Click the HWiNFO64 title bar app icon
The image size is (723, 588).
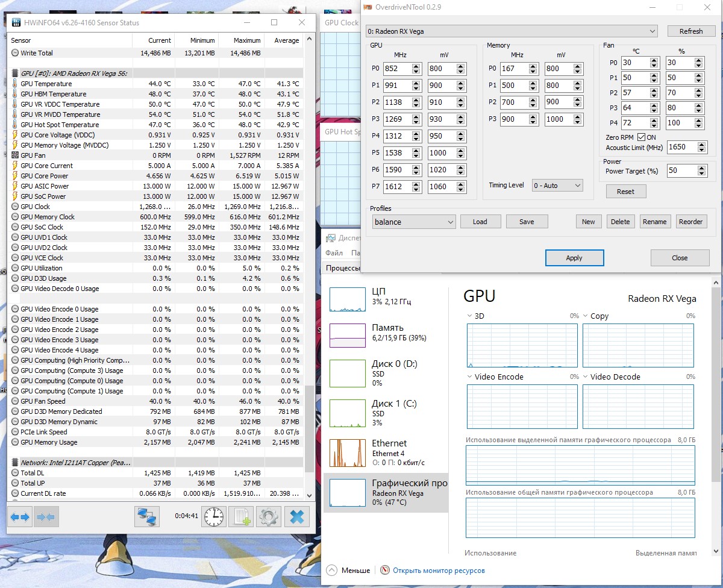tap(15, 23)
